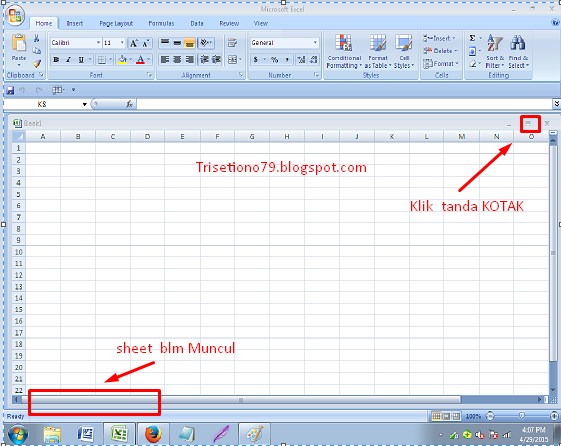Save workbook from Quick Access Toolbar
561x446 pixels.
tap(10, 90)
